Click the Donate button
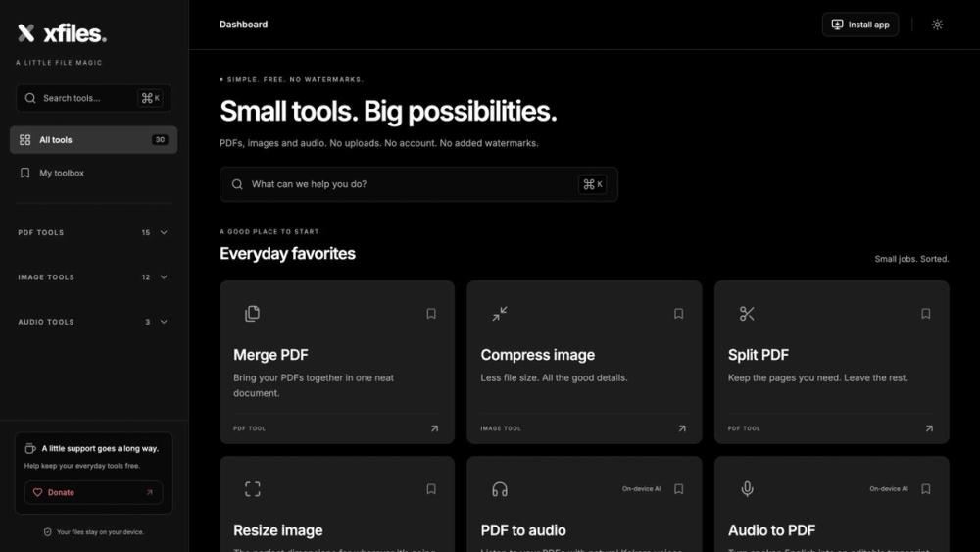This screenshot has height=552, width=980. pyautogui.click(x=94, y=492)
